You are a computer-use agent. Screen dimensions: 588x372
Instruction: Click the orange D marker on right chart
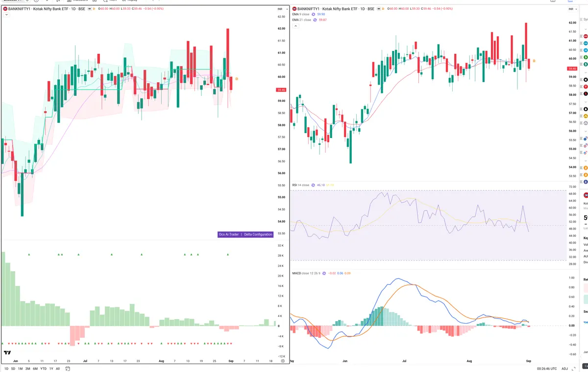(534, 61)
